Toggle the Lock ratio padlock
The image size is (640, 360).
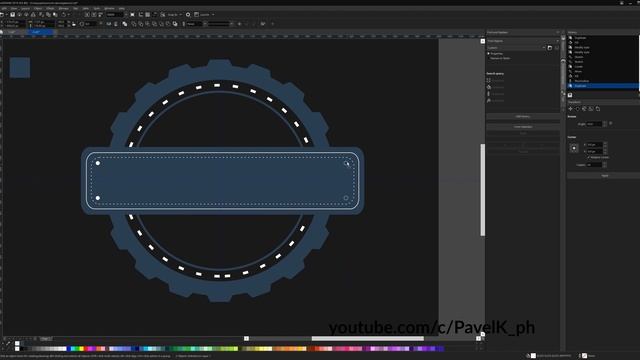point(74,24)
